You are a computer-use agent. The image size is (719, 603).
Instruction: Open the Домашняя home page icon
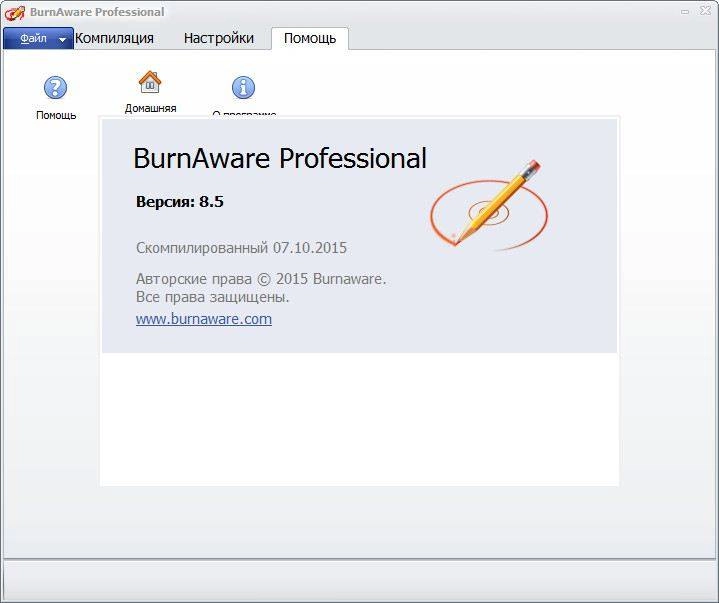150,82
